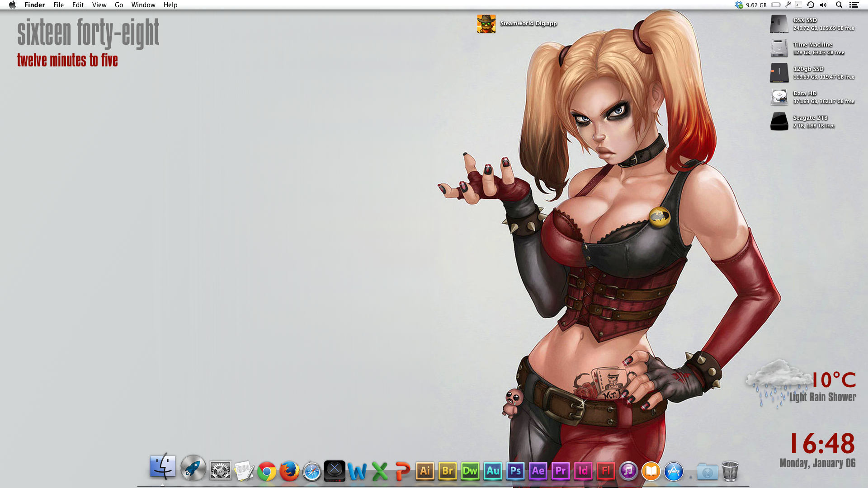868x488 pixels.
Task: Open Finder from the dock
Action: coord(162,467)
